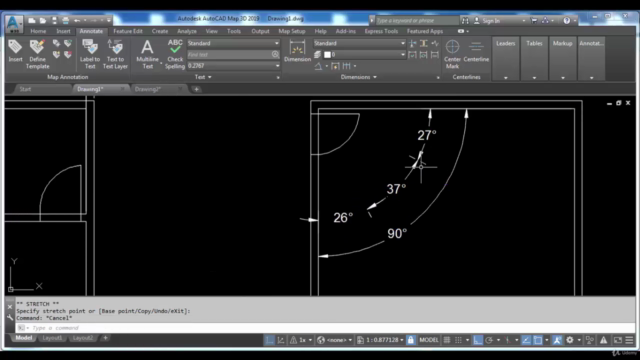
Task: Click the clean screen icon in status bar
Action: tap(618, 340)
